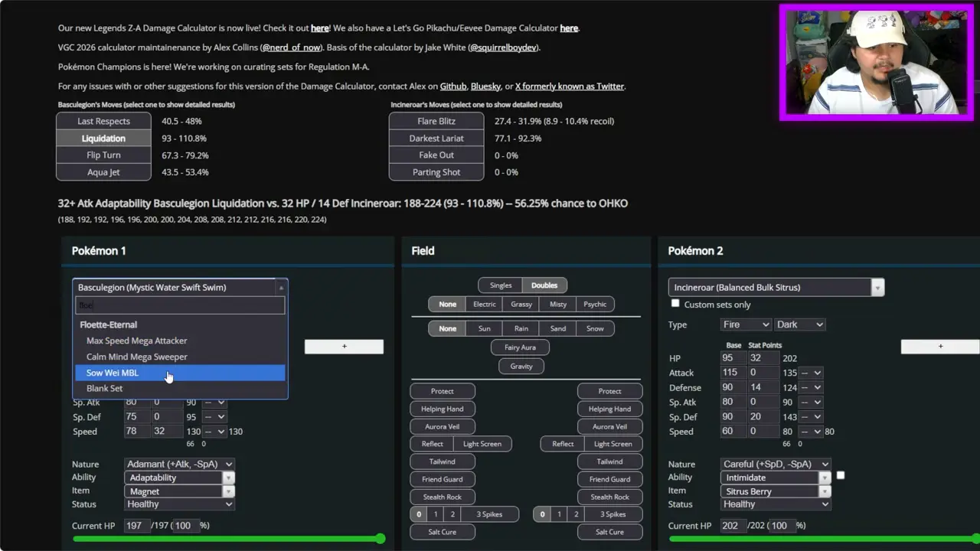Open the Magnet item dropdown
980x551 pixels.
[x=179, y=491]
